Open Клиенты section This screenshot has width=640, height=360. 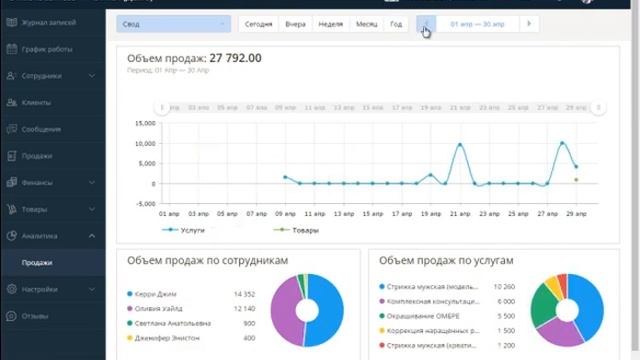pos(36,102)
